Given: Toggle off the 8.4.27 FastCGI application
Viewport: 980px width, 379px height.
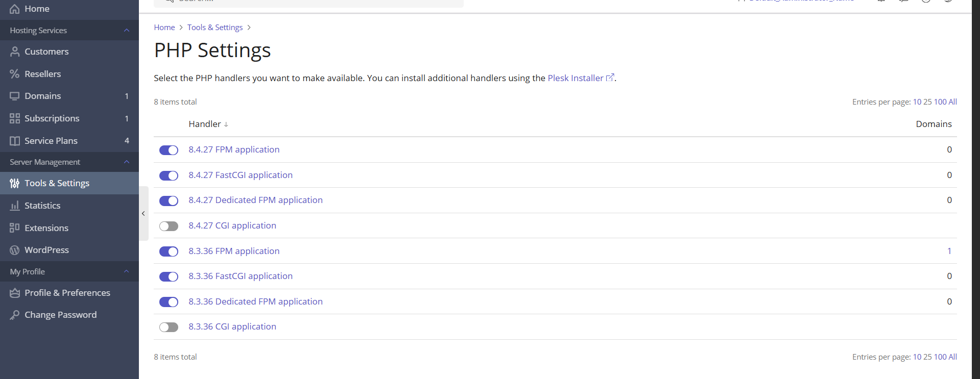Looking at the screenshot, I should click(x=169, y=175).
